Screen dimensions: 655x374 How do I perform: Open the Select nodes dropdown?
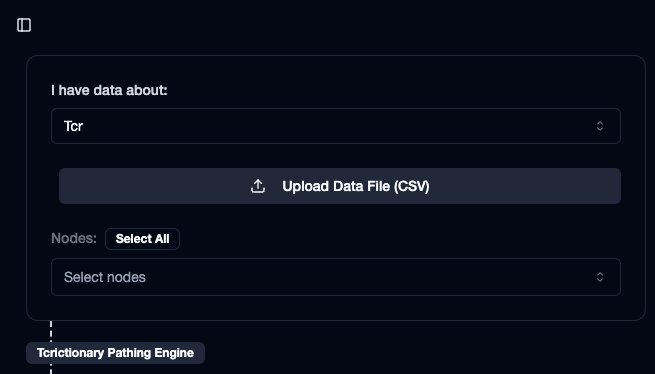coord(336,277)
